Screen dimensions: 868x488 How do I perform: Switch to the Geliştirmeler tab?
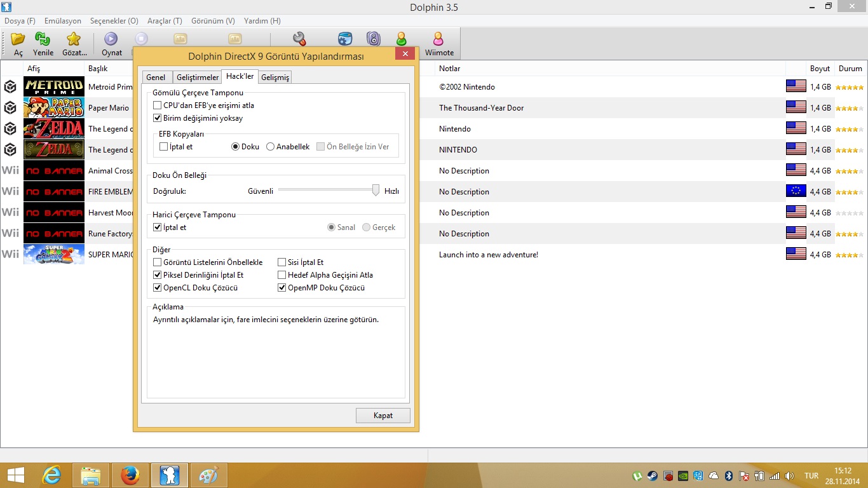197,77
